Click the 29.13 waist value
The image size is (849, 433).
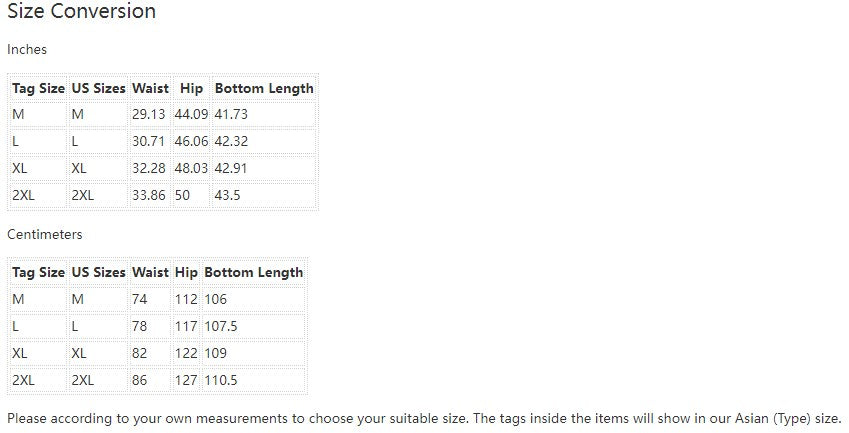point(148,114)
